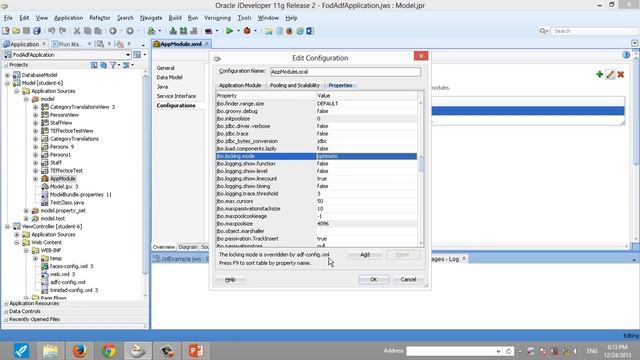Screen dimensions: 640x360
Task: Click the Save All toolbar icon
Action: pos(37,31)
